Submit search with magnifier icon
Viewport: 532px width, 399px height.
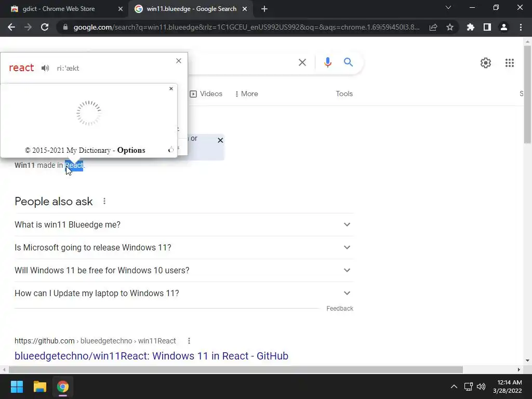[x=348, y=62]
